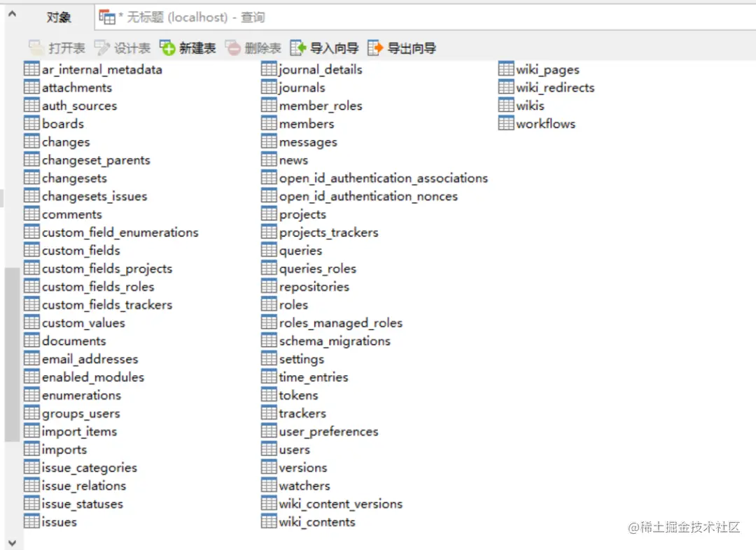
Task: Click the down arrow of the left scrollbar
Action: pyautogui.click(x=12, y=542)
